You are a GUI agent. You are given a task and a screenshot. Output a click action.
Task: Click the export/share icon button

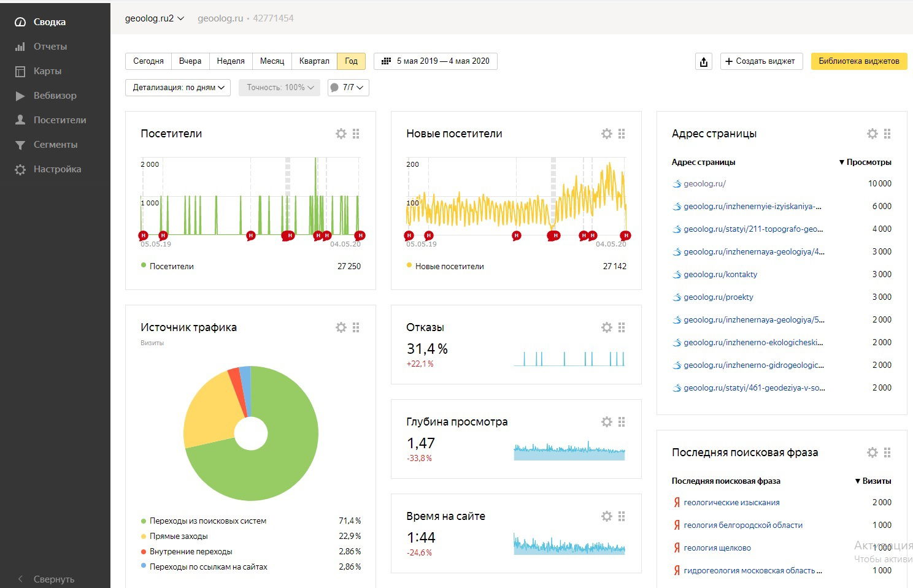pyautogui.click(x=704, y=61)
